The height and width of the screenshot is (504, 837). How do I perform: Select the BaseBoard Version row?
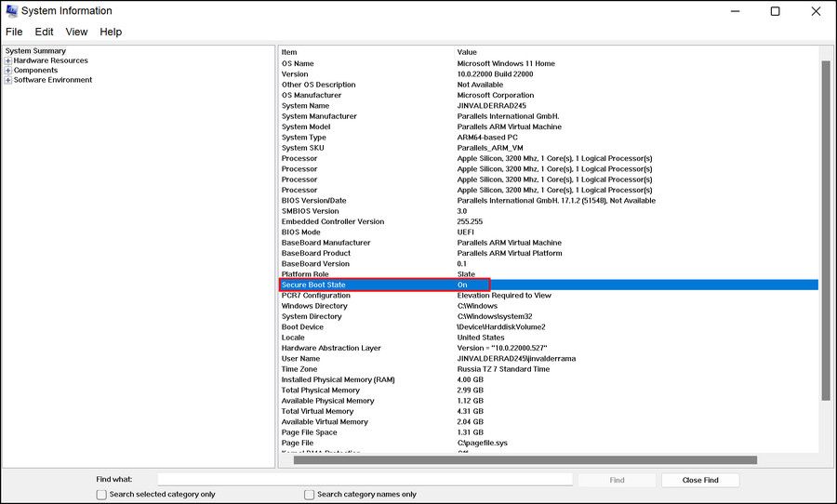pyautogui.click(x=549, y=264)
